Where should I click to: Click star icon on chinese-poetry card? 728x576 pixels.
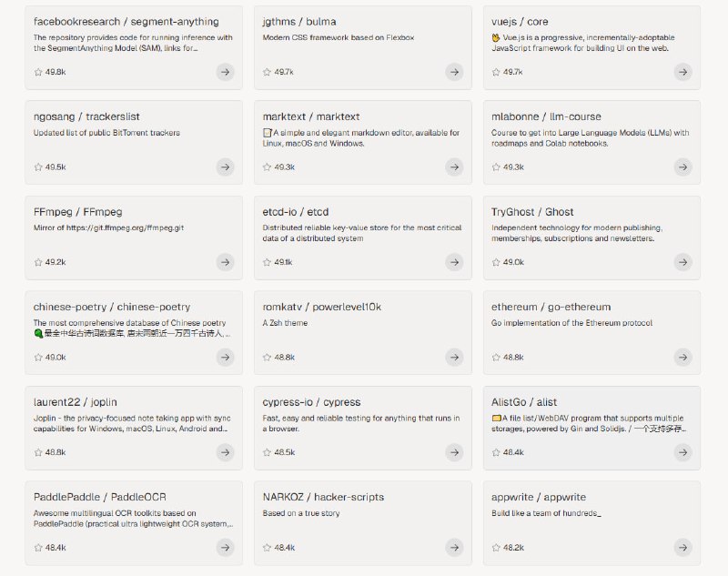(x=38, y=358)
